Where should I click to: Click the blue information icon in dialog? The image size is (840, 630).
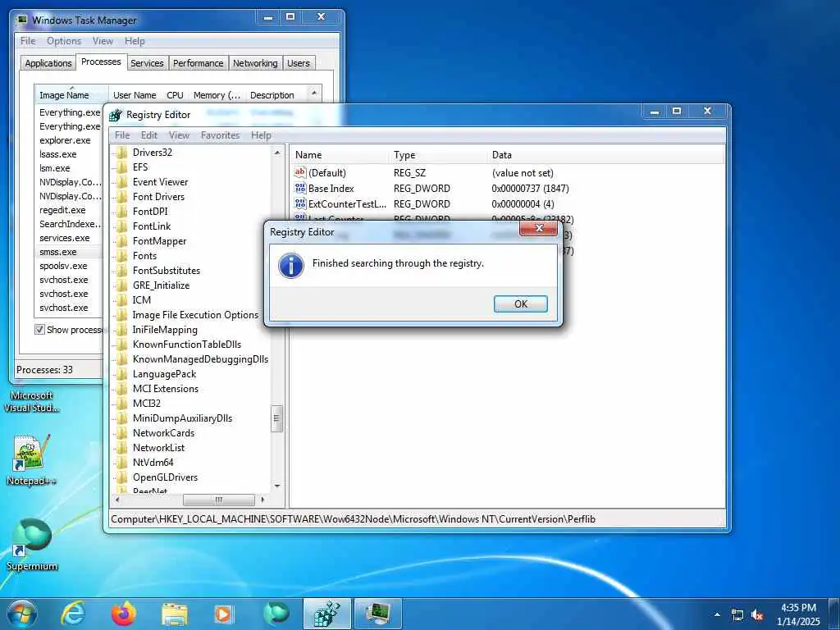click(291, 265)
